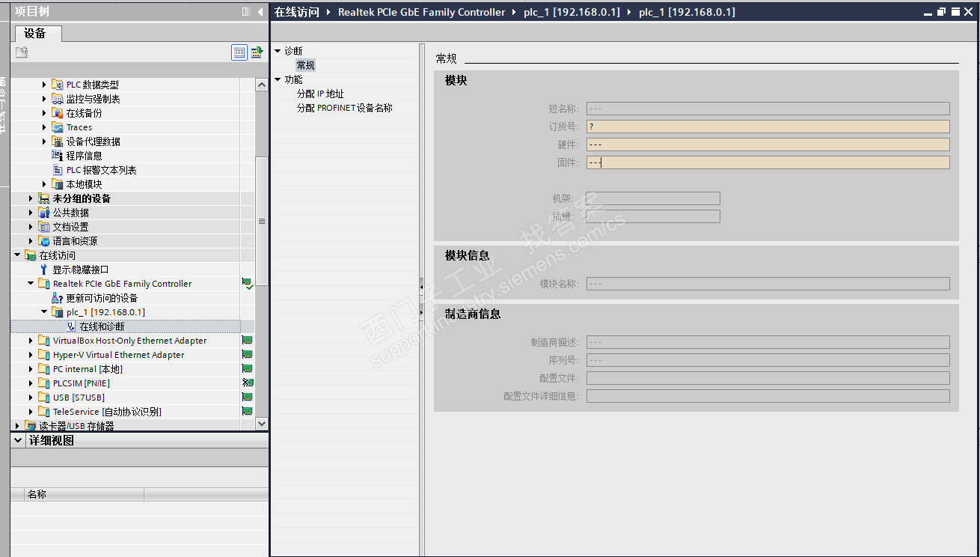Click the interface status icon for VirtualBox adapter
This screenshot has height=557, width=980.
click(247, 341)
